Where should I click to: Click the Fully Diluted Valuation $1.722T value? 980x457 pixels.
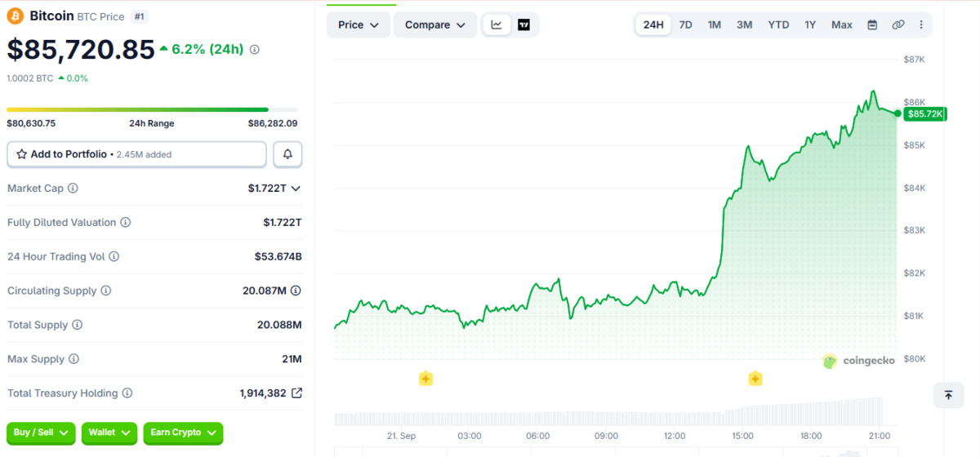click(283, 223)
